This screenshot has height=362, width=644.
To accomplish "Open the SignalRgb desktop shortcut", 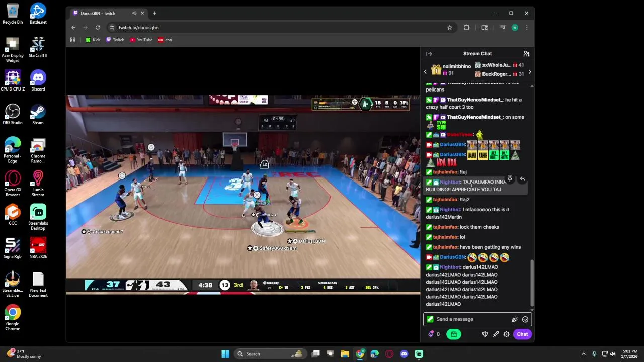I will pos(13,248).
